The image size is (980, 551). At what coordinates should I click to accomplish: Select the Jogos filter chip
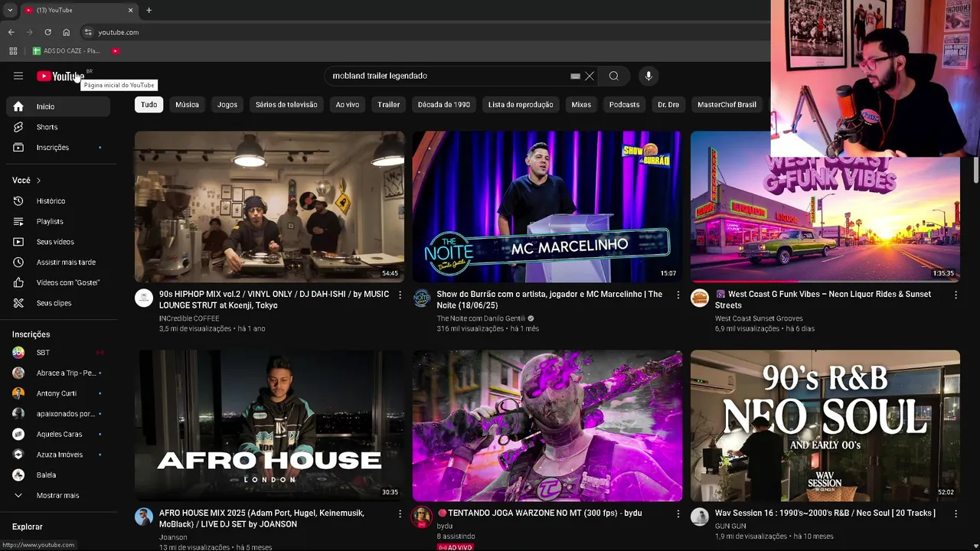tap(227, 104)
